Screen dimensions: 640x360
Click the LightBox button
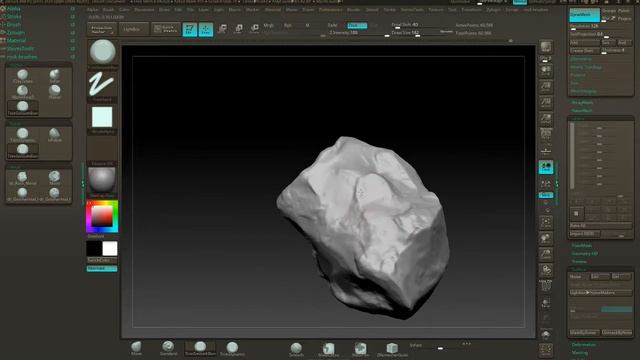point(133,29)
